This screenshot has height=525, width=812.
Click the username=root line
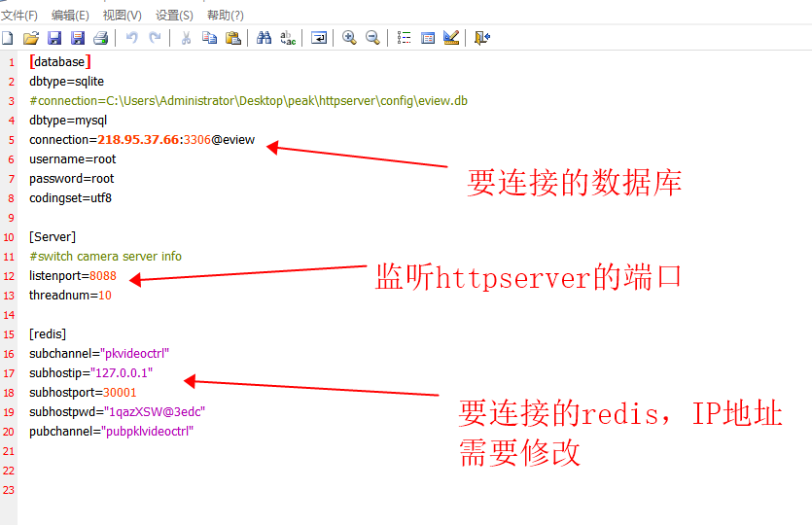pyautogui.click(x=73, y=158)
